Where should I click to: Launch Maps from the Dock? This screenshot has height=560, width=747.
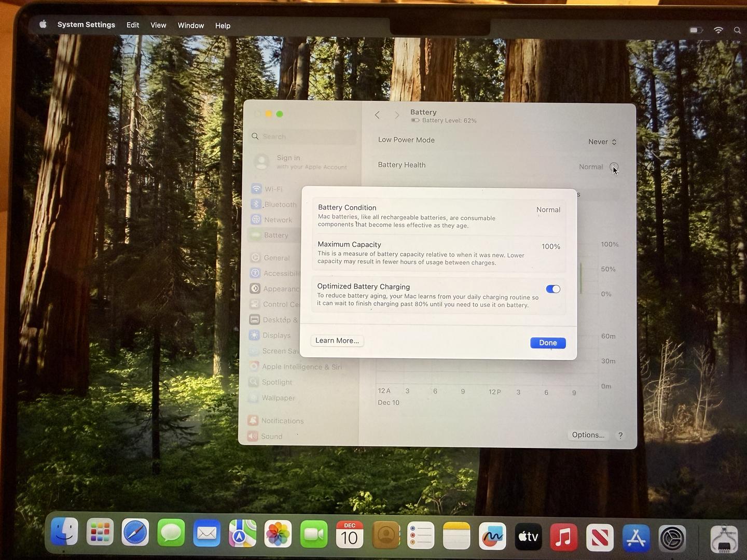242,534
